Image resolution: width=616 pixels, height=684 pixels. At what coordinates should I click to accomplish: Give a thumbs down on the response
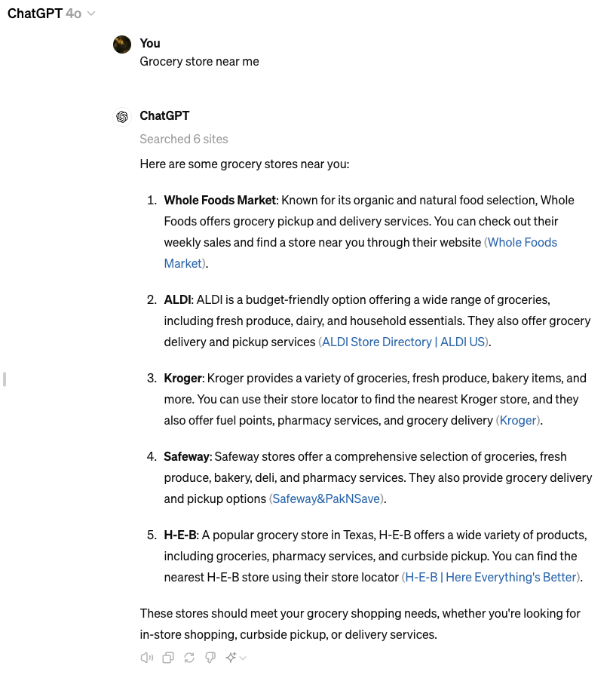point(210,657)
